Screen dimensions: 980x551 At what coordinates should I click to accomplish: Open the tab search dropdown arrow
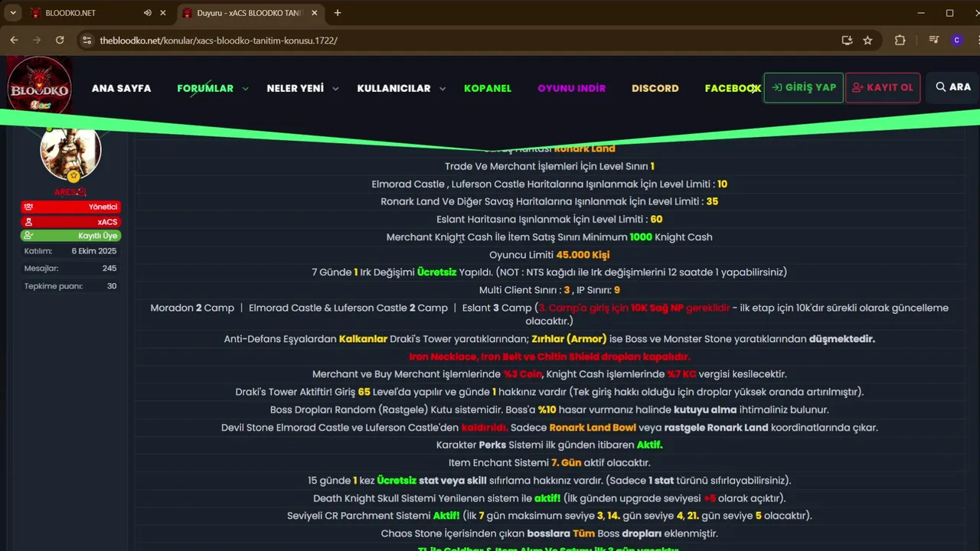tap(13, 13)
